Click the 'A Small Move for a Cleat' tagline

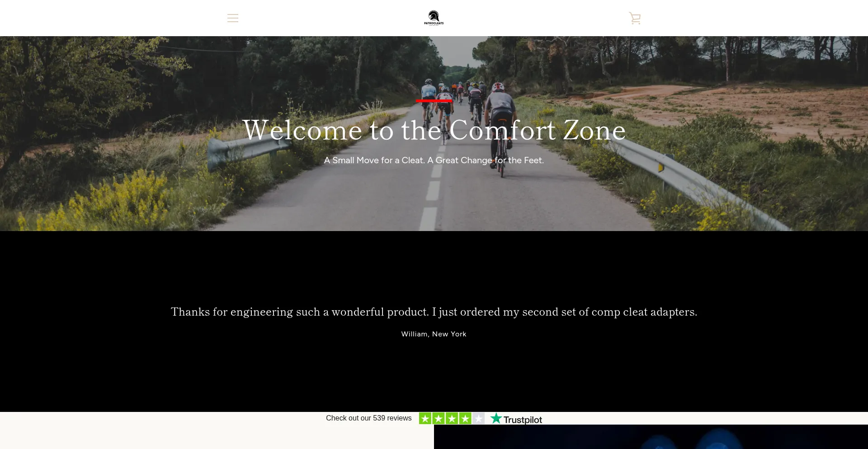click(x=434, y=160)
